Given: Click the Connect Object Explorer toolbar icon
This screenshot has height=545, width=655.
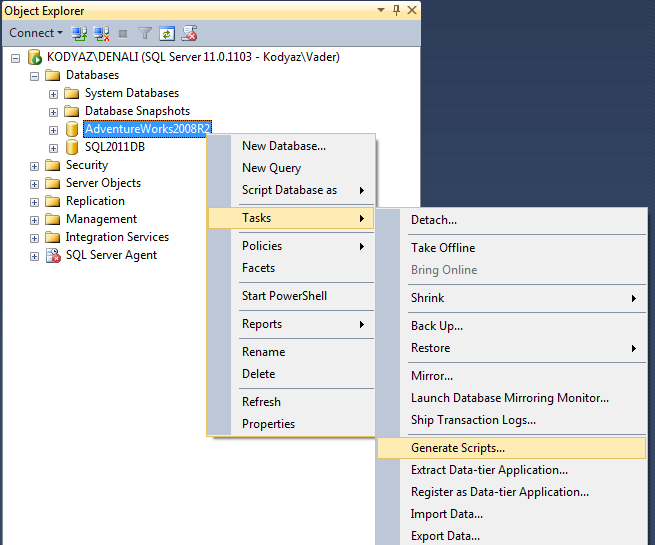Looking at the screenshot, I should (x=79, y=33).
